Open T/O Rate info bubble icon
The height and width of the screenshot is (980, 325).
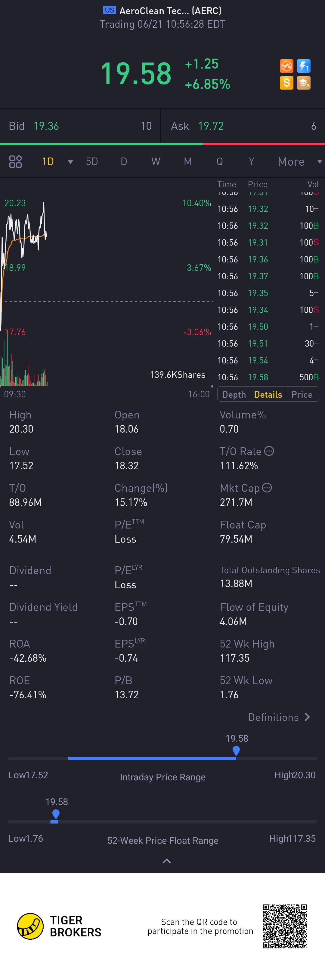pos(269,451)
